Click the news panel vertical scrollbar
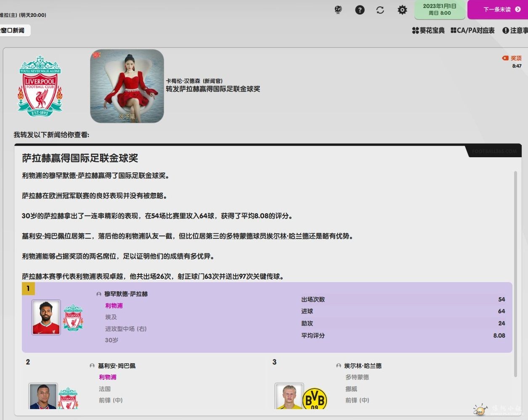The image size is (528, 420). point(515,273)
